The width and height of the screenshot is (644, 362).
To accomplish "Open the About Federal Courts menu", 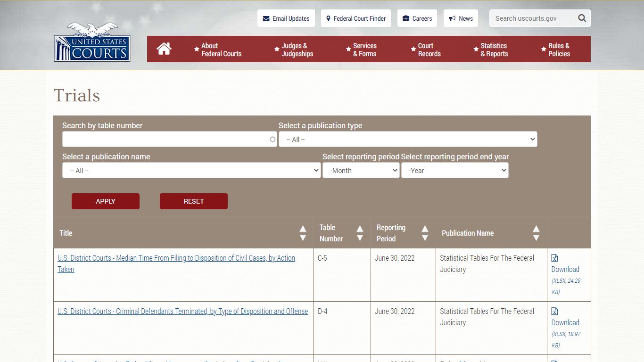I will [218, 49].
